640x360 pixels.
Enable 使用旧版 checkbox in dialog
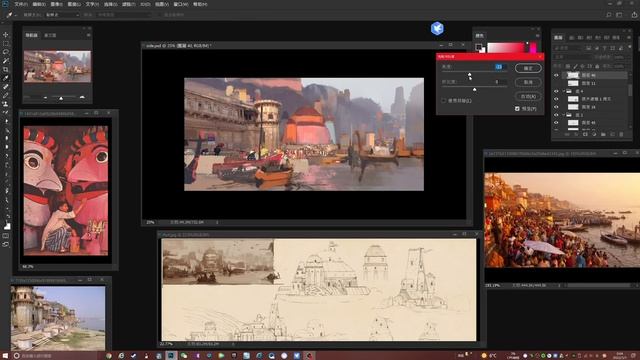tap(444, 100)
